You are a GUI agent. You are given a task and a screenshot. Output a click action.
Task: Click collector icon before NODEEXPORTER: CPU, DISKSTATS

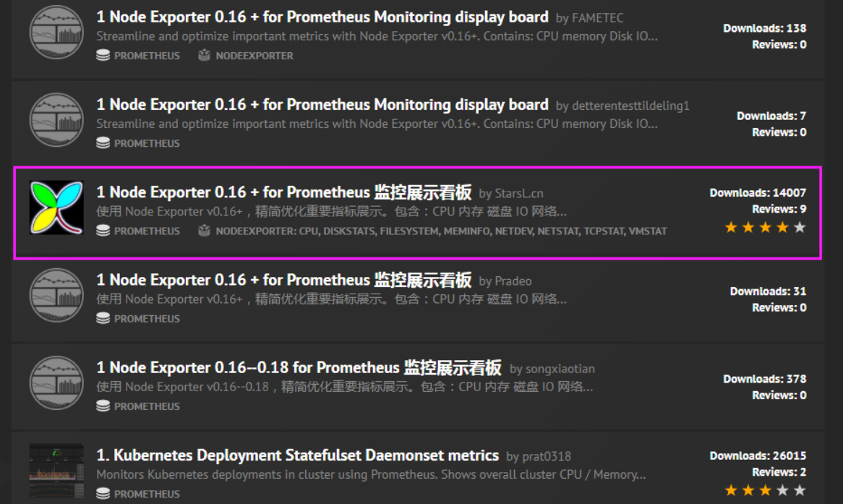[204, 231]
